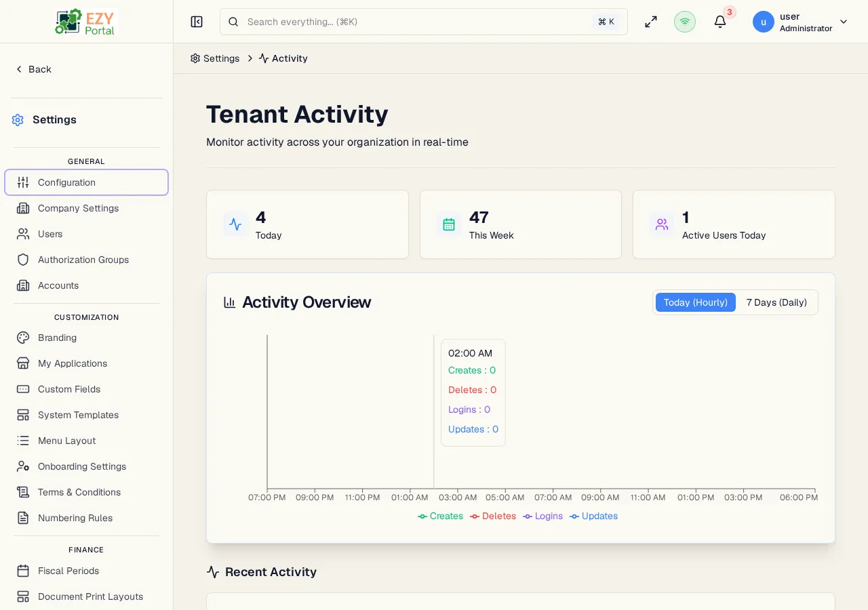Click the Activity Overview chart bars icon
Image resolution: width=868 pixels, height=610 pixels.
pos(230,302)
